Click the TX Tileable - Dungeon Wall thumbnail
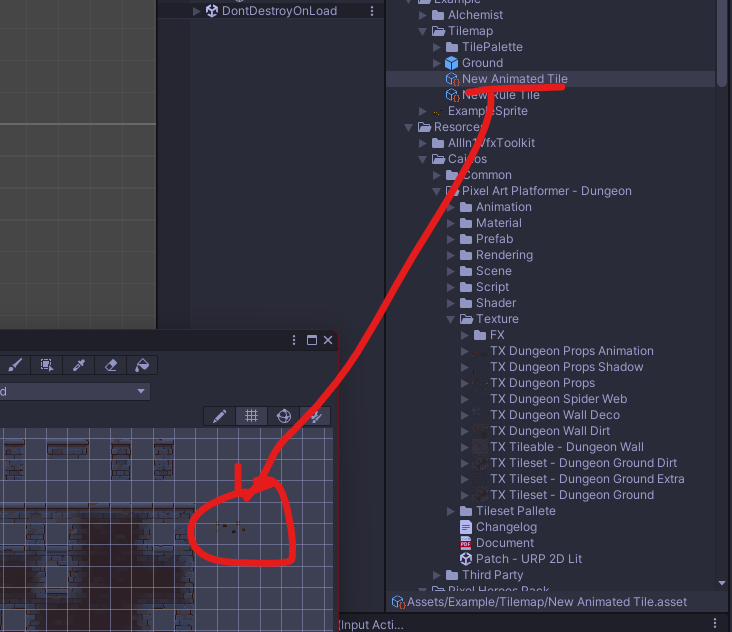Screen dimensions: 732x632 point(479,447)
